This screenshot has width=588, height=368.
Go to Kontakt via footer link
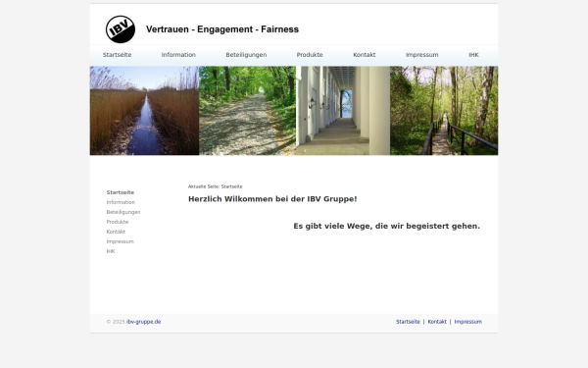(x=437, y=322)
